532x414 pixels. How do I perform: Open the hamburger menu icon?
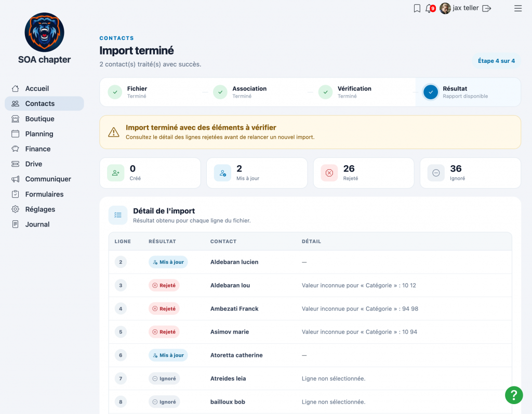point(518,8)
